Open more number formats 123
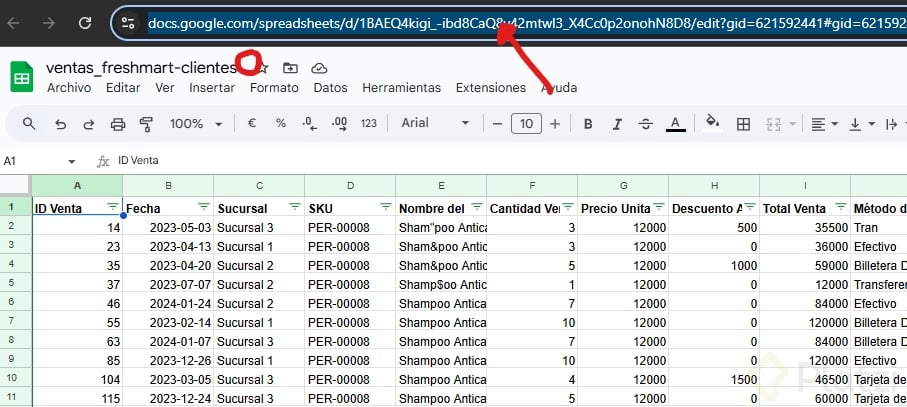907x407 pixels. pos(368,123)
